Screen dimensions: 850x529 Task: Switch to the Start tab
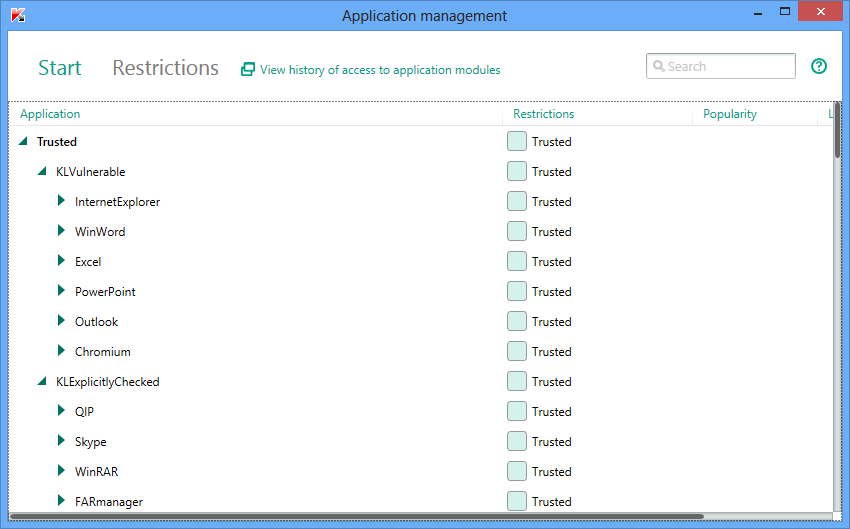(60, 68)
